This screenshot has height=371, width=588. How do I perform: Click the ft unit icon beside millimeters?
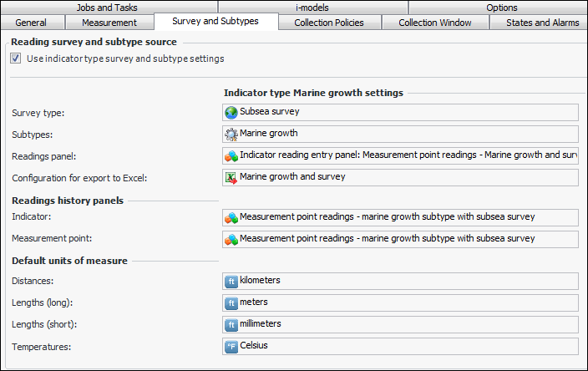coord(231,324)
